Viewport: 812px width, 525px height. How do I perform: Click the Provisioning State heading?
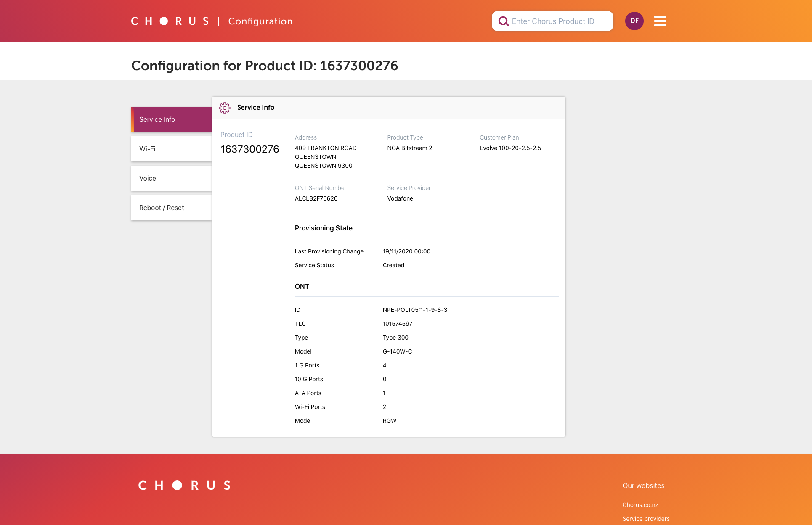[324, 228]
